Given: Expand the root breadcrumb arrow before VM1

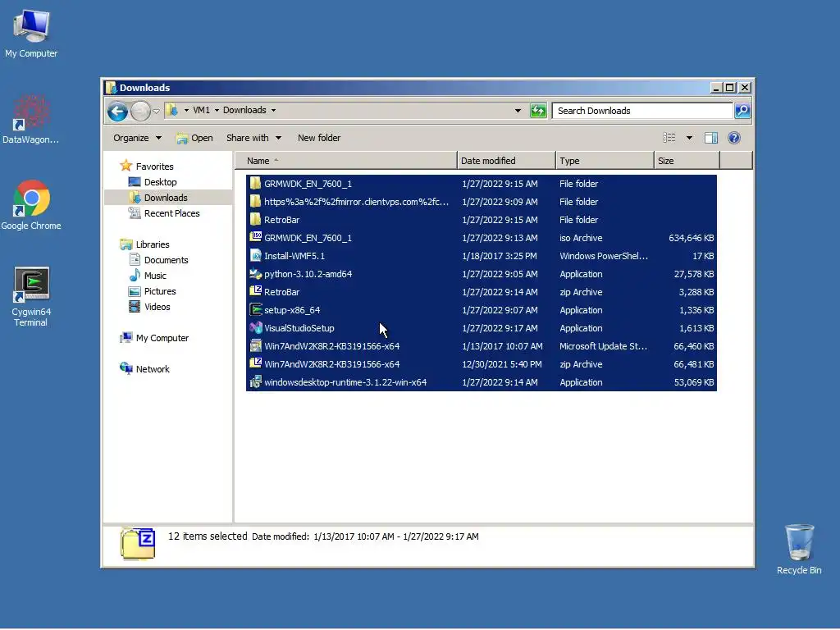Looking at the screenshot, I should pos(186,111).
